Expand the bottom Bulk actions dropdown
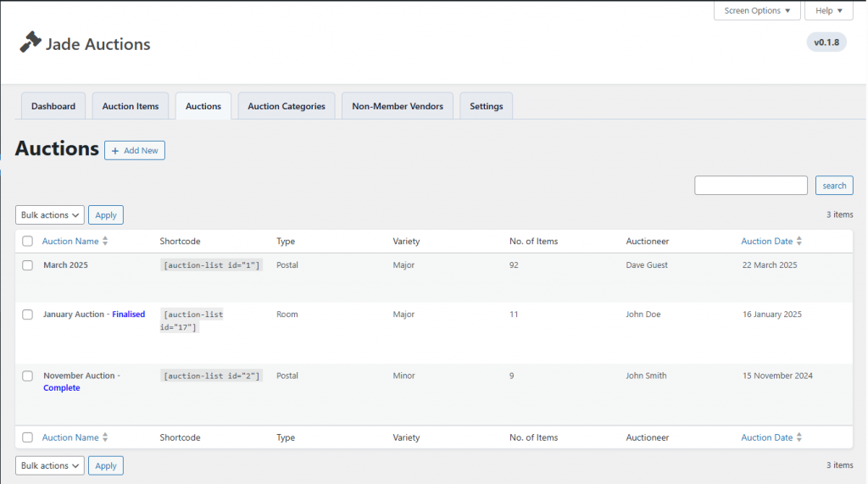 coord(49,466)
